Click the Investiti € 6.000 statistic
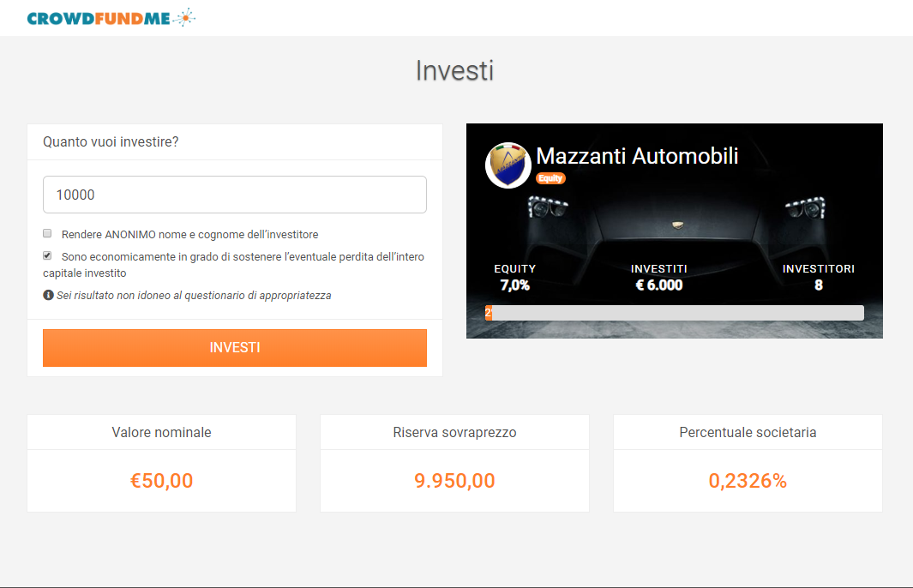 click(659, 277)
